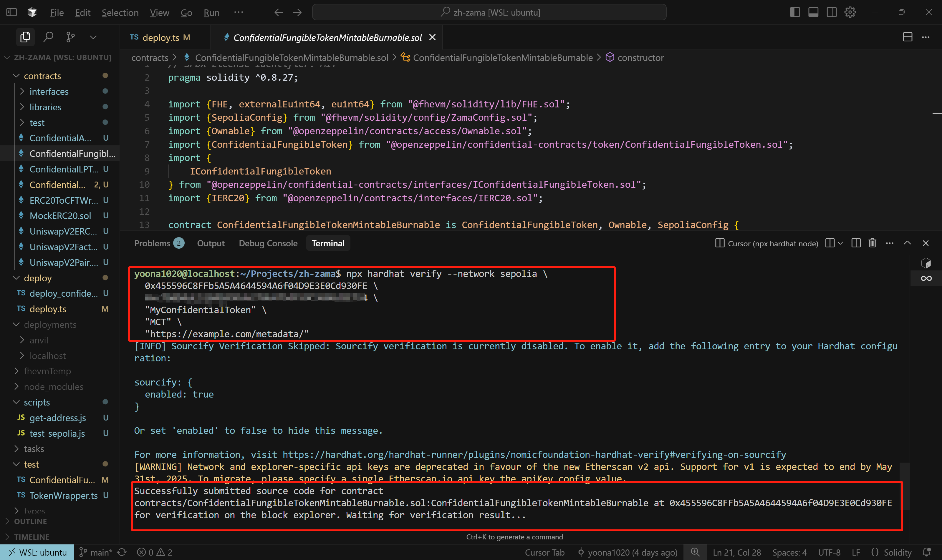Click the Cursor app logo icon
The width and height of the screenshot is (942, 560).
point(32,12)
